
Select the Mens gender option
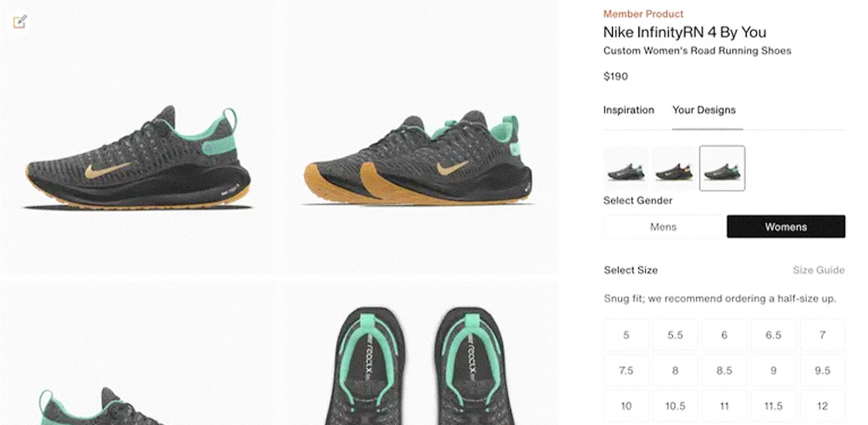pyautogui.click(x=663, y=226)
